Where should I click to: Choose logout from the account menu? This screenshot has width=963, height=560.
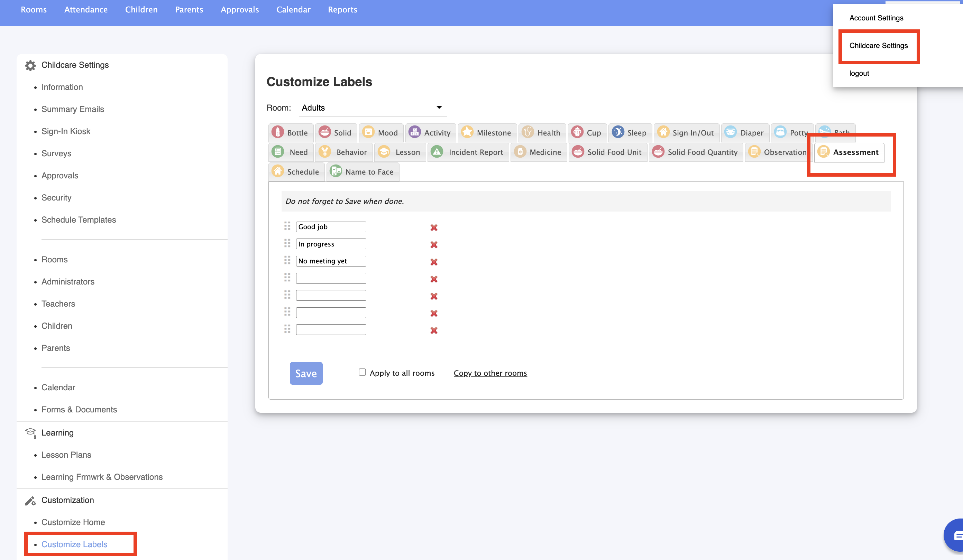[x=859, y=73]
